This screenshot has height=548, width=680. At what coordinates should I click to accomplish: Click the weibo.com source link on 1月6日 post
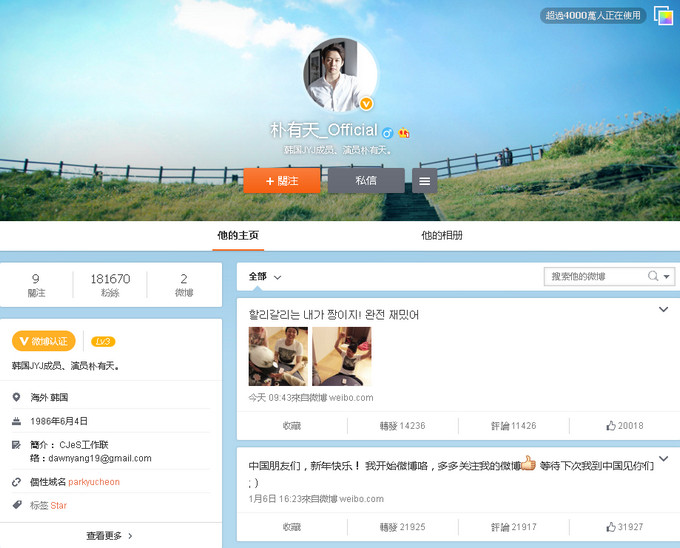tap(362, 499)
